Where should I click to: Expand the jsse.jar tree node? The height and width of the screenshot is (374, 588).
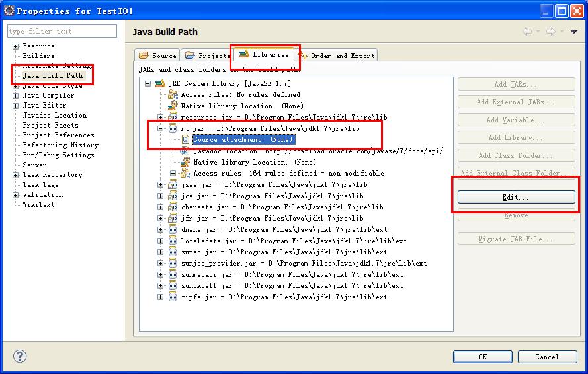[160, 184]
